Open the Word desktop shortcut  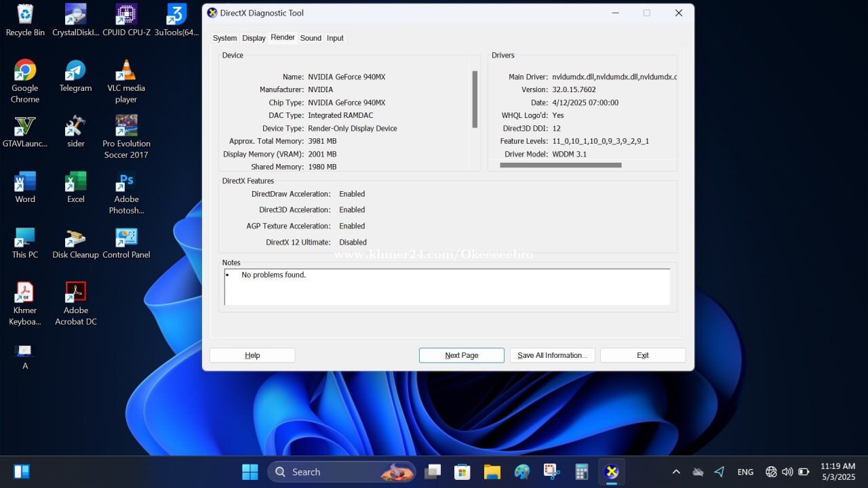pyautogui.click(x=25, y=187)
